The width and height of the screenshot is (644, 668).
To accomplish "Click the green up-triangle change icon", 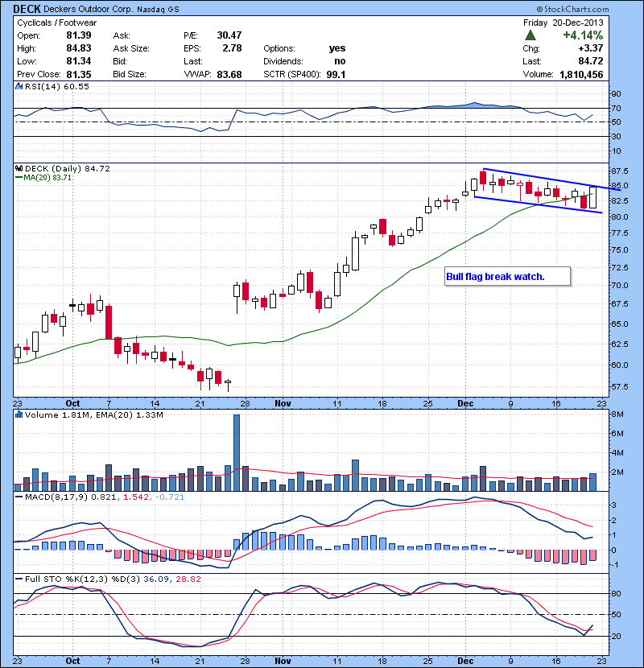I will tap(530, 35).
